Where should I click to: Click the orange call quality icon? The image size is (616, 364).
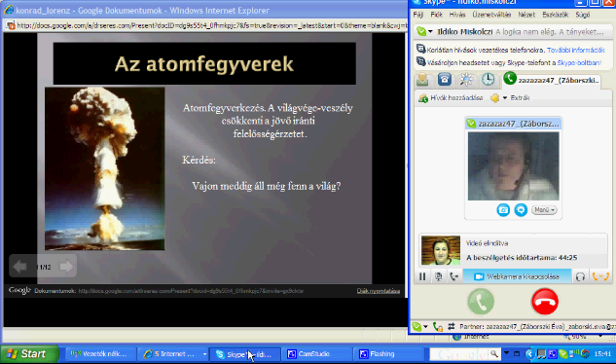(x=600, y=276)
